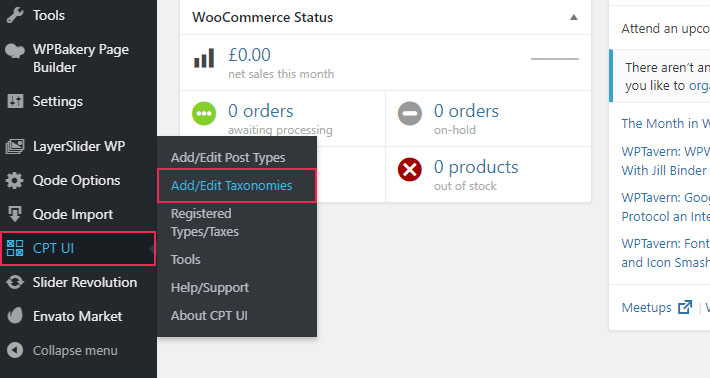View 0 products out of stock

pyautogui.click(x=476, y=175)
